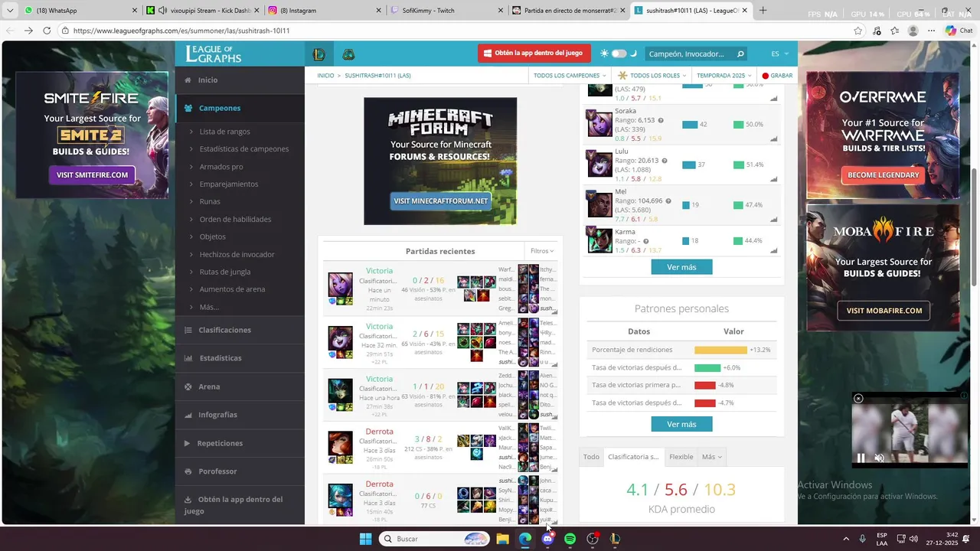Click the red Obtén la app dentro del juego button
The image size is (980, 551).
tap(533, 54)
